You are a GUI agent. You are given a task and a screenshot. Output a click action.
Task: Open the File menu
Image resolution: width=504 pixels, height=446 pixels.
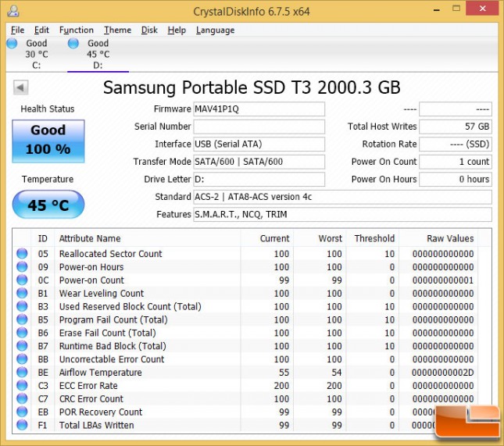[x=18, y=30]
